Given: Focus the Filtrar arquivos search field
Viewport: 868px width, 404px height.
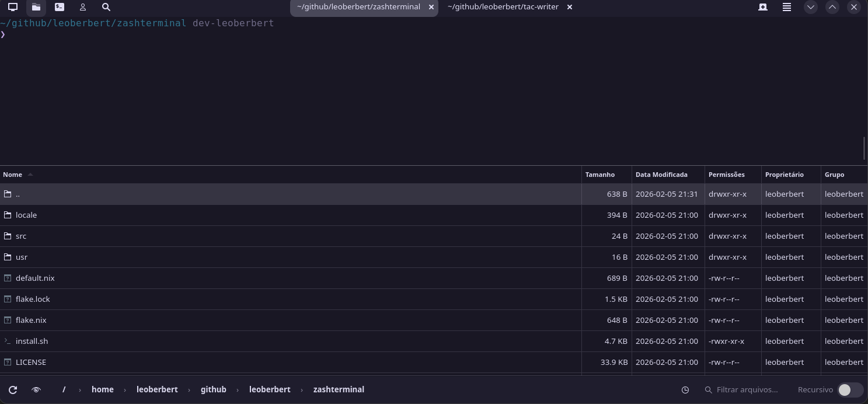Looking at the screenshot, I should click(747, 389).
